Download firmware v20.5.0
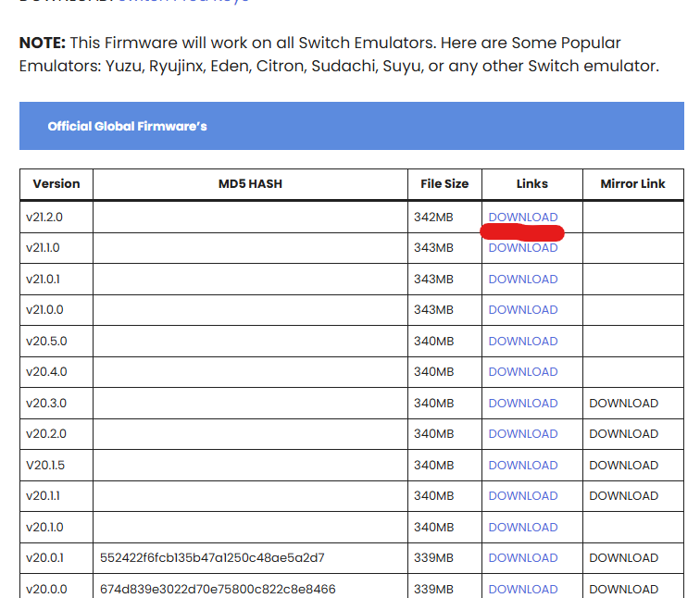 (523, 342)
